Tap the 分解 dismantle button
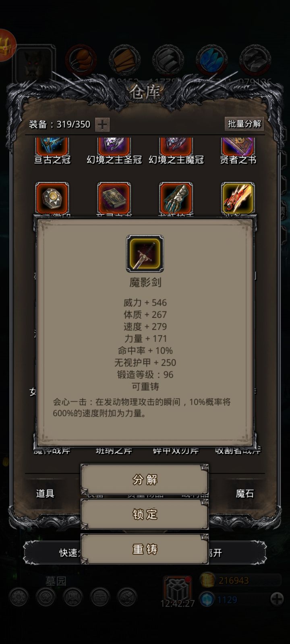Screen dimensions: 290x644 pos(145,479)
